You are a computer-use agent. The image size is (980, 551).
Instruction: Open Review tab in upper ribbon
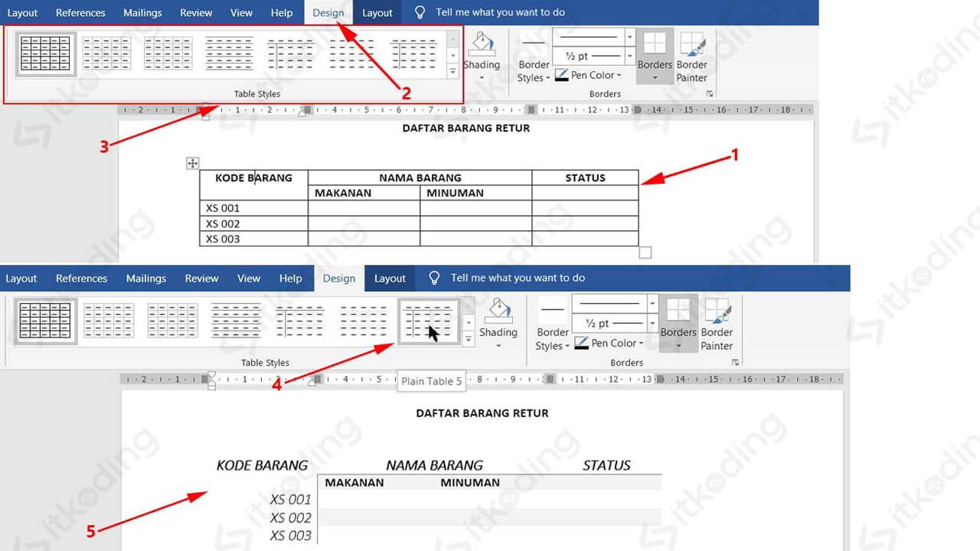point(196,12)
